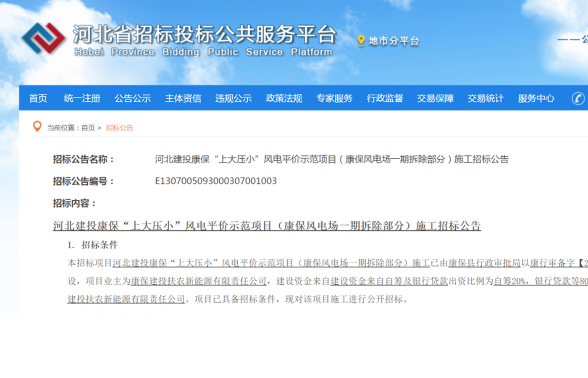Click the 招标公告名称 label
Viewport: 588px width, 378px height.
(x=83, y=159)
